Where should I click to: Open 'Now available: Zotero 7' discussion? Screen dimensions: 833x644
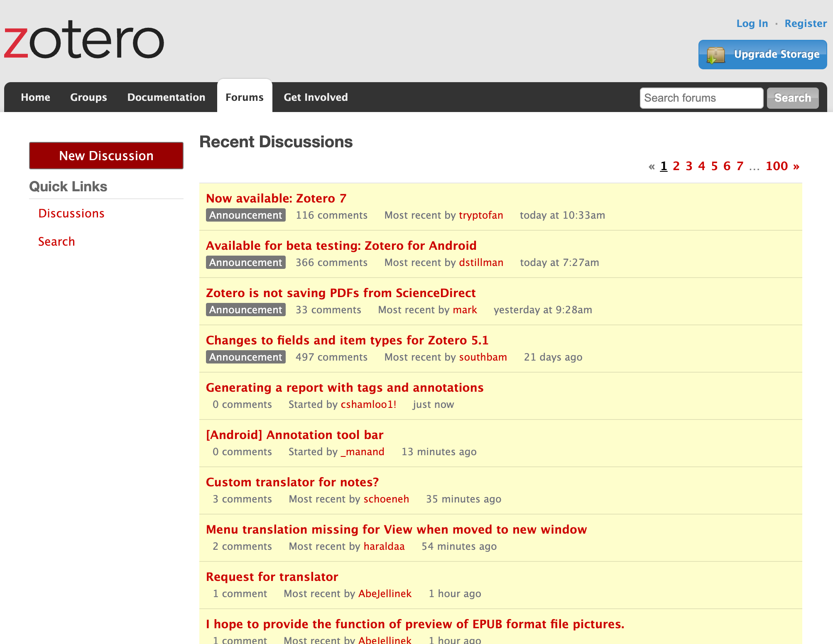pos(276,198)
